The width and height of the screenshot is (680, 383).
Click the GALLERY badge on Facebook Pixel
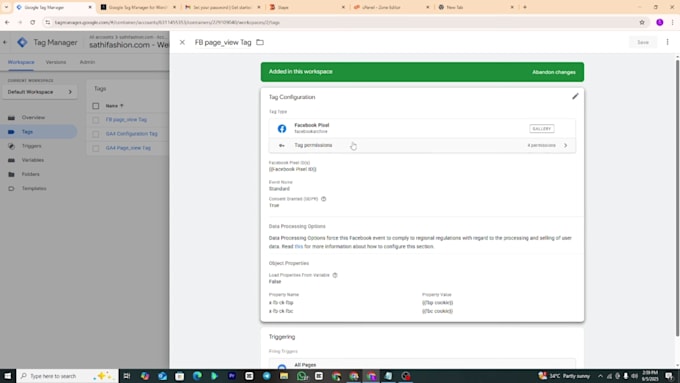pos(542,128)
